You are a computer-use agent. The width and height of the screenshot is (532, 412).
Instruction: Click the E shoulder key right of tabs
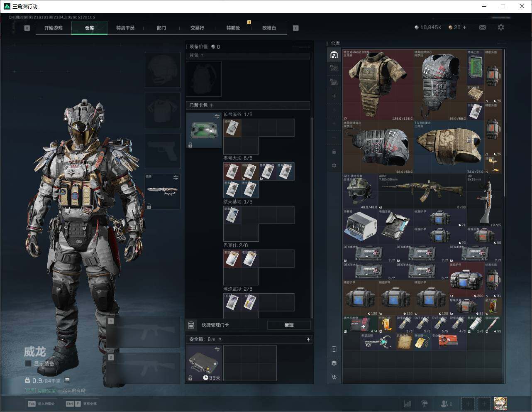click(296, 28)
